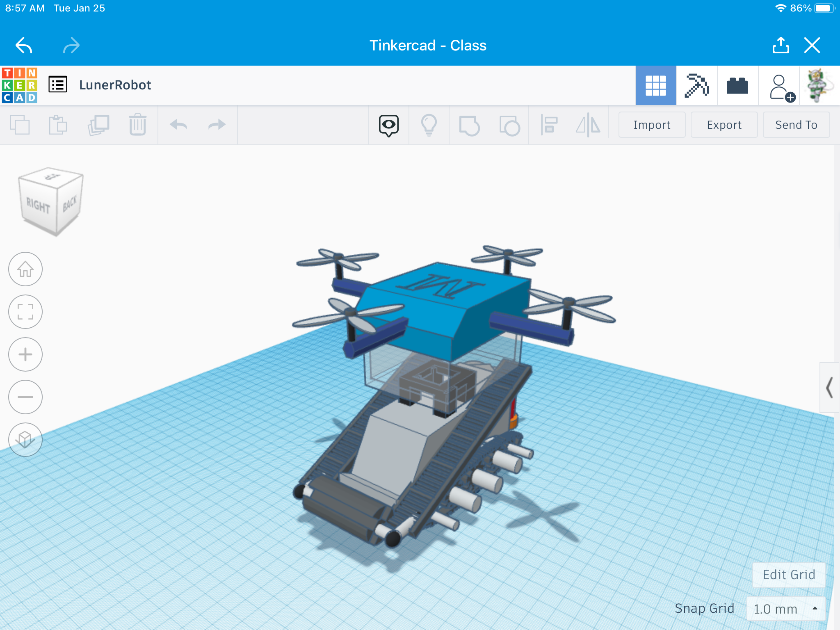The image size is (840, 630).
Task: Click the BACK face of view cube
Action: tap(70, 203)
